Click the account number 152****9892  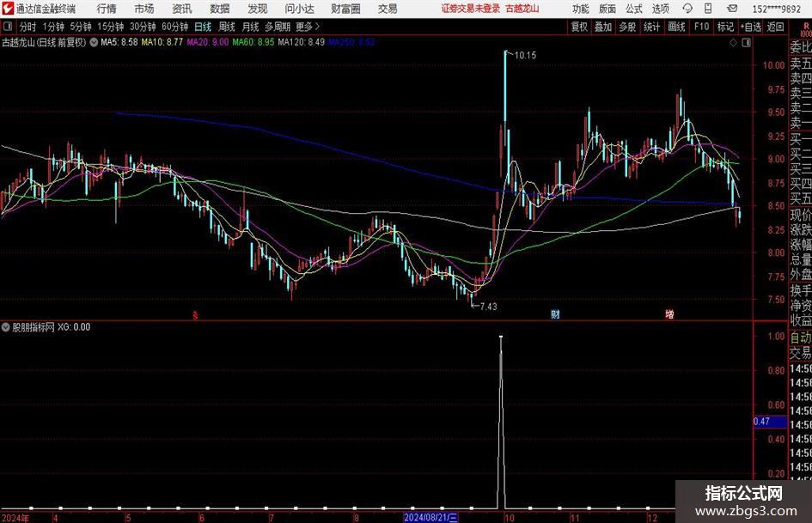coord(776,9)
